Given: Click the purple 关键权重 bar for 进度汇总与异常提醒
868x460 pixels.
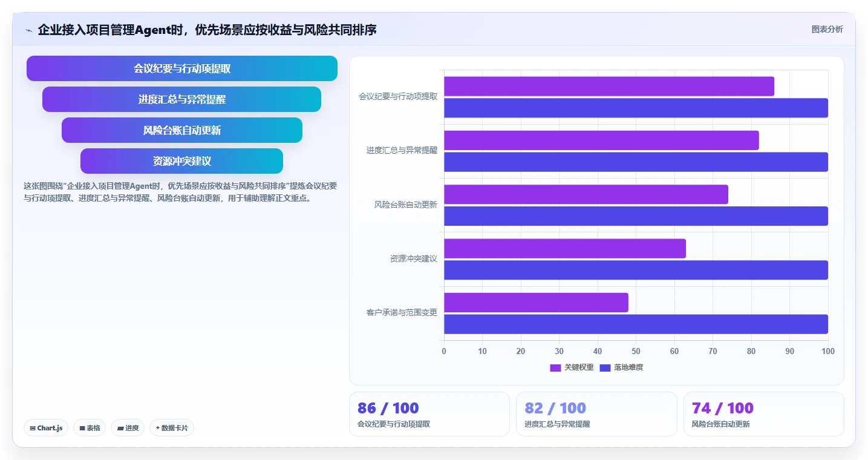Looking at the screenshot, I should [602, 140].
